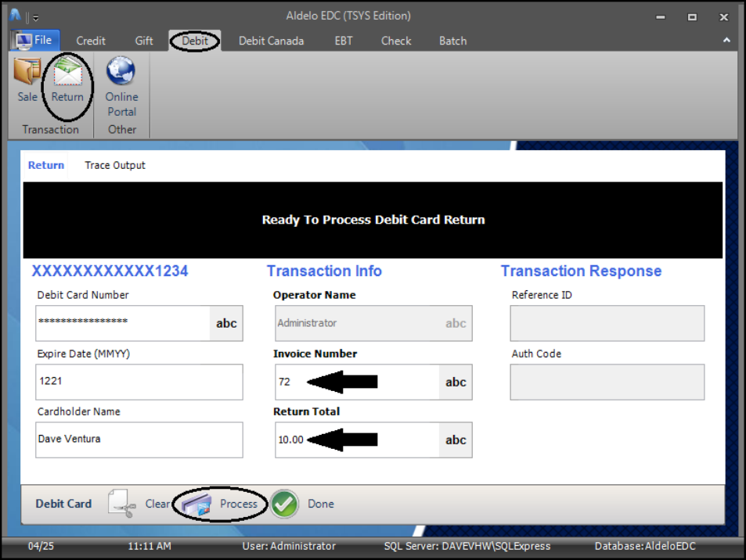Click SQL Server: DAVEVHW\SQLExpress status entry

point(467,546)
